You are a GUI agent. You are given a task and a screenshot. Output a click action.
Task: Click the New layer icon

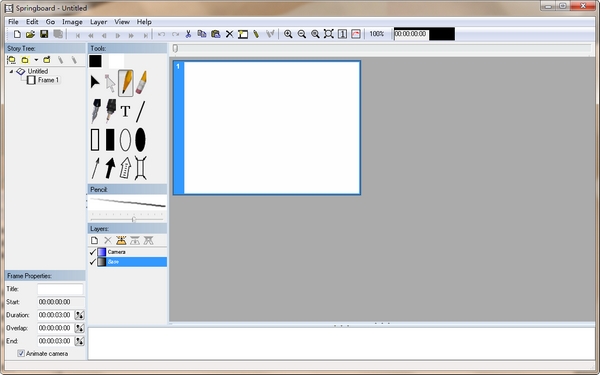coord(94,240)
